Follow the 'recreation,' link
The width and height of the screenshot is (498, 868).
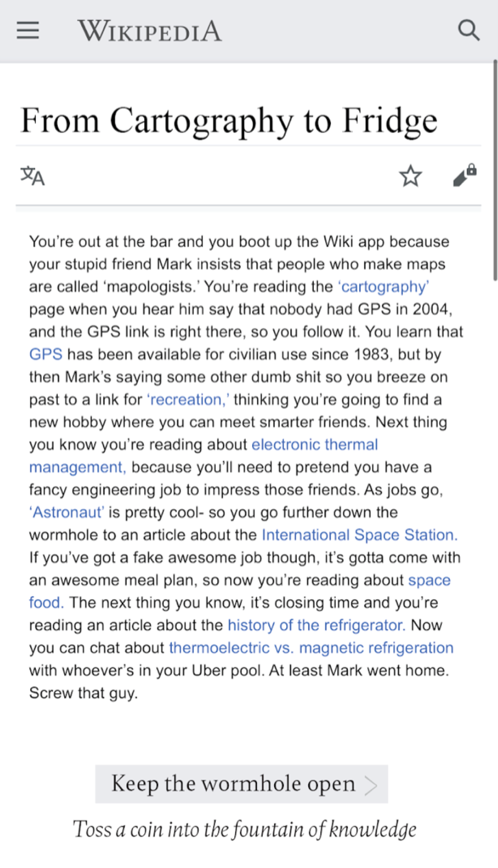(x=188, y=399)
